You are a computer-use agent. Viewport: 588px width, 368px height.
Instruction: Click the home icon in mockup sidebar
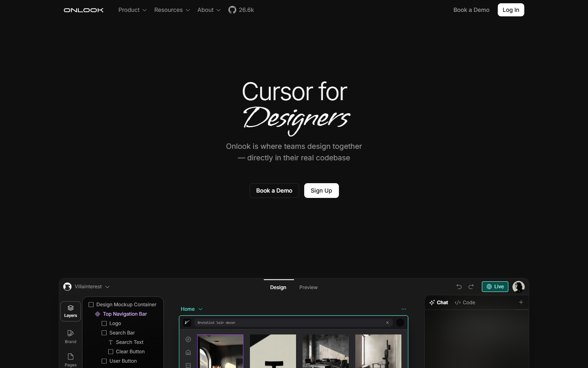(x=188, y=352)
